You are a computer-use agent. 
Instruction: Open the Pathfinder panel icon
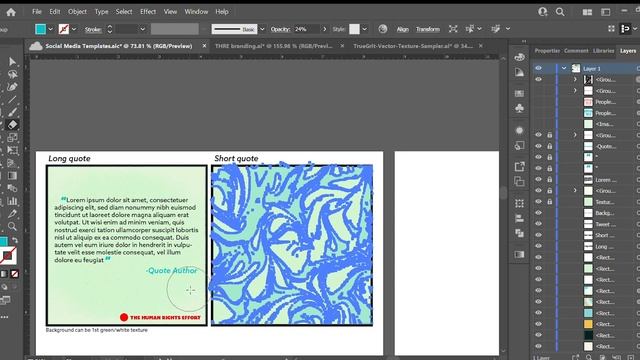[x=519, y=233]
